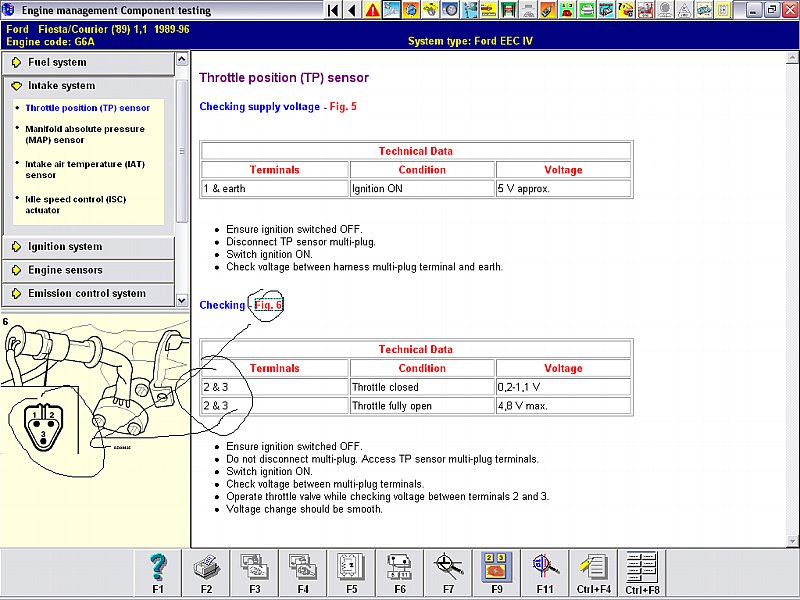
Task: Click the red warning triangle toolbar icon
Action: (372, 10)
